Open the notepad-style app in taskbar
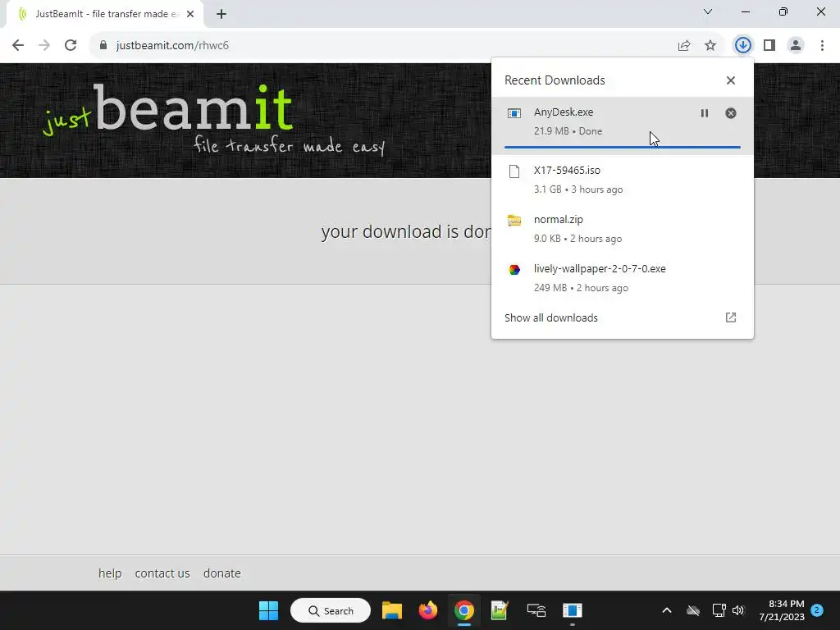This screenshot has height=630, width=840. click(500, 610)
